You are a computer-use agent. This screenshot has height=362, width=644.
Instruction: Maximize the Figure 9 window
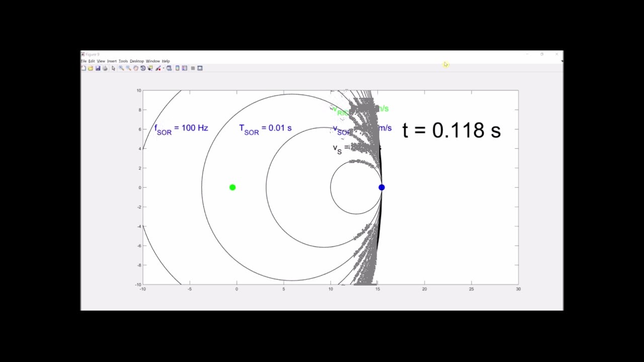point(542,54)
